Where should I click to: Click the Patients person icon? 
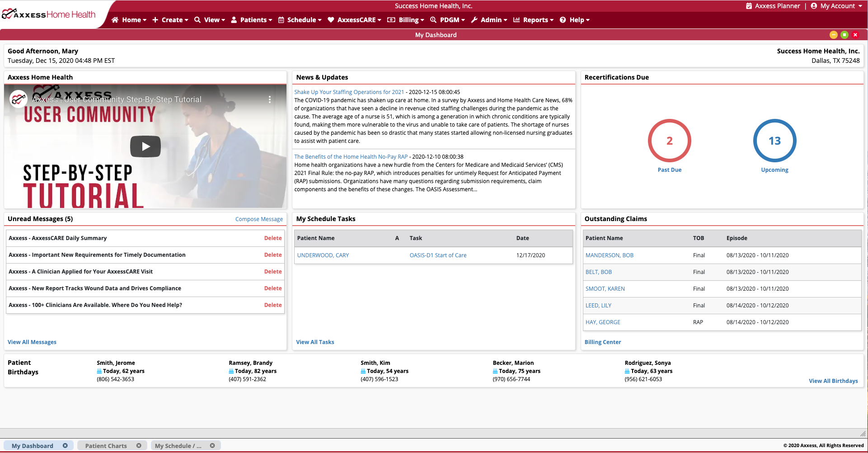click(234, 20)
